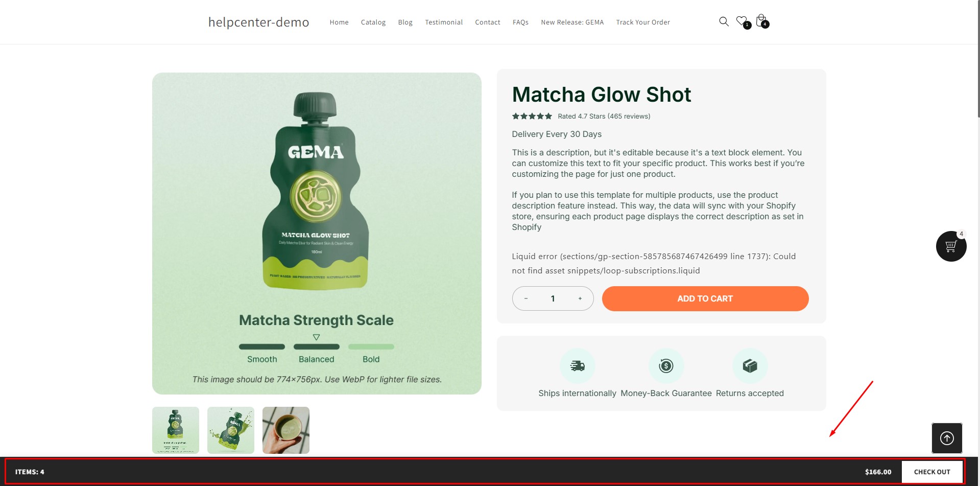Click the helpcenter-demo store logo
Screen dimensions: 980x486
(259, 22)
